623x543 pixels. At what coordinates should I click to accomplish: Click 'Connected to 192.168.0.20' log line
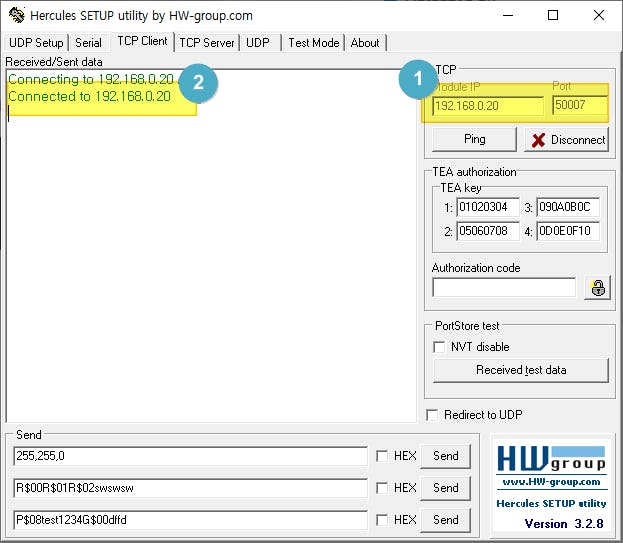(89, 97)
